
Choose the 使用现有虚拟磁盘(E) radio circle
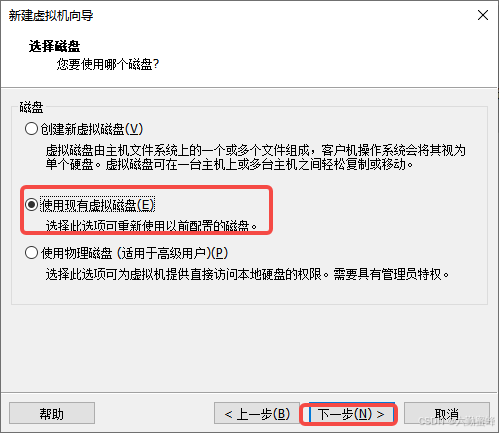point(31,204)
